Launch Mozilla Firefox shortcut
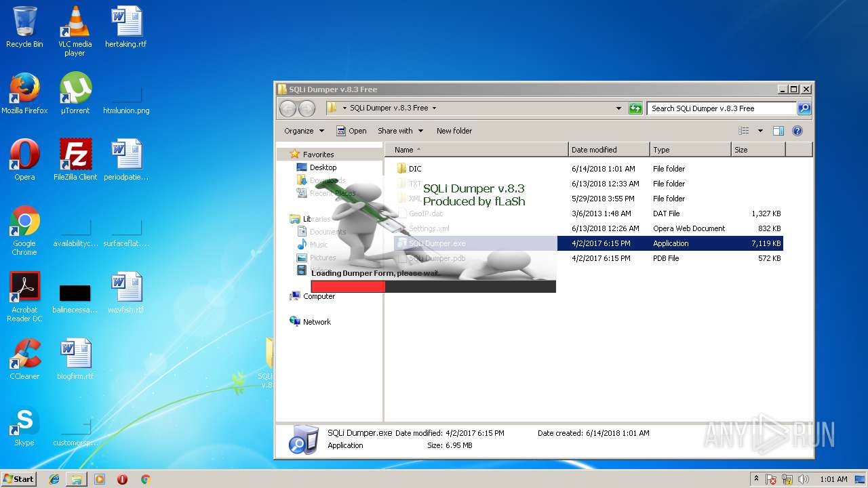 tap(24, 94)
